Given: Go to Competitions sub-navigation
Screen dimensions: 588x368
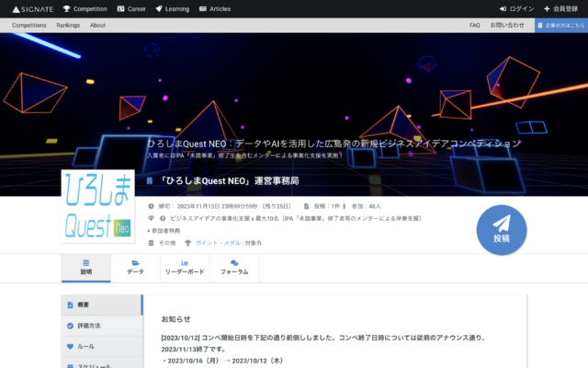Looking at the screenshot, I should (29, 25).
